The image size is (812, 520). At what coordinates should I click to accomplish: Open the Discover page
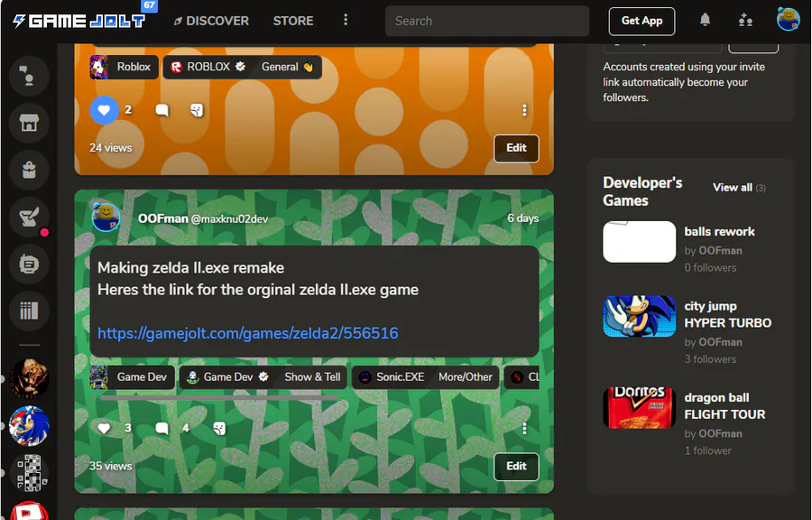tap(211, 21)
